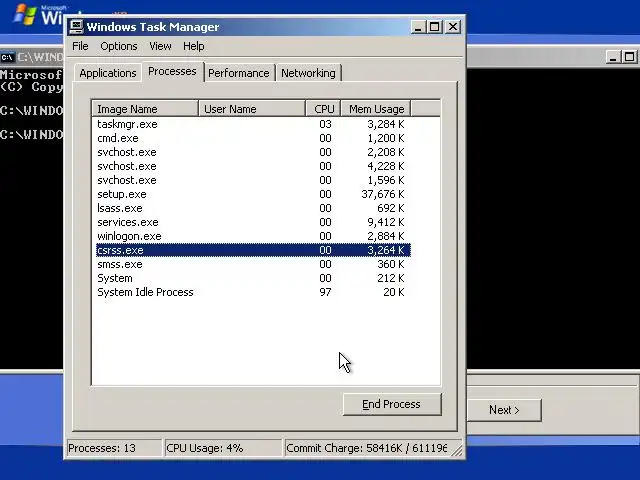
Task: Switch to the Applications tab
Action: (x=108, y=73)
